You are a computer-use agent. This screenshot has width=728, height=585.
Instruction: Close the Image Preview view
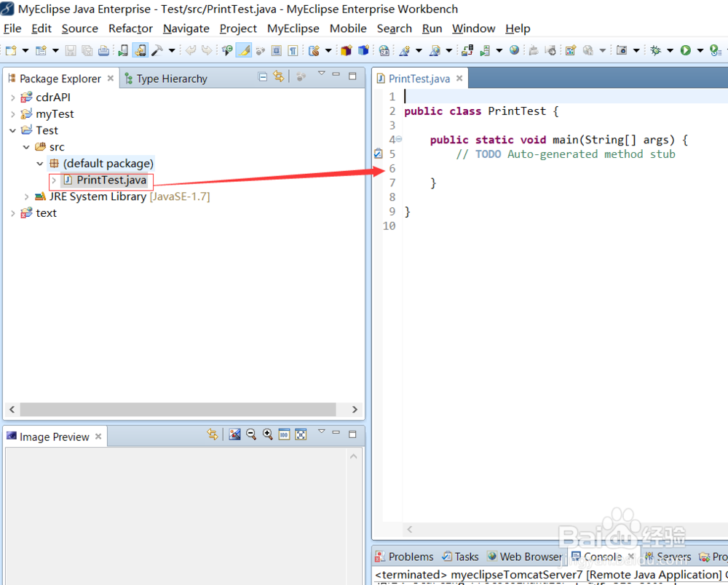click(98, 437)
